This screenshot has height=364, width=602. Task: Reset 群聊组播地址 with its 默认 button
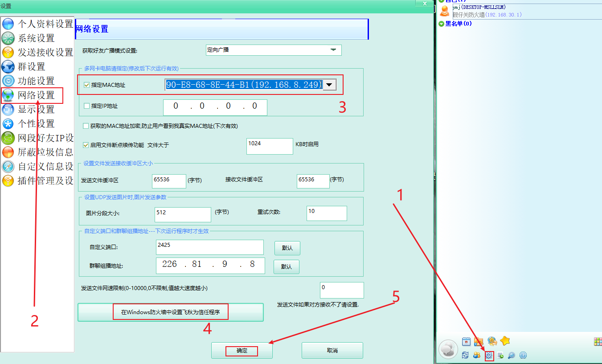[x=287, y=266]
